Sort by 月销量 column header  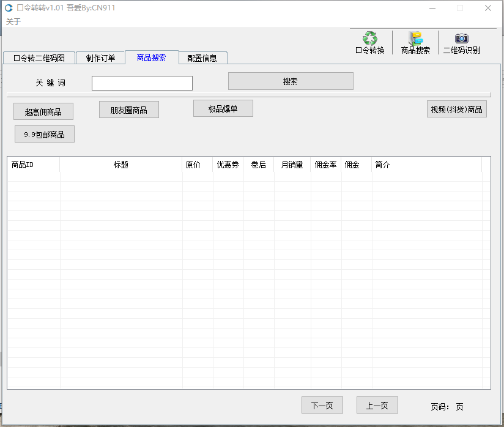pos(292,165)
